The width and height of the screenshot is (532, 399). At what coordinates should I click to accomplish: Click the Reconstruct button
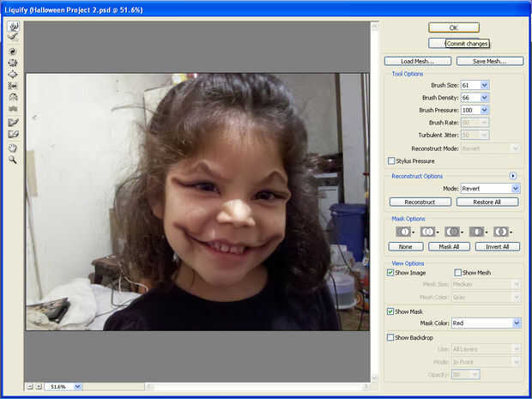(x=420, y=203)
